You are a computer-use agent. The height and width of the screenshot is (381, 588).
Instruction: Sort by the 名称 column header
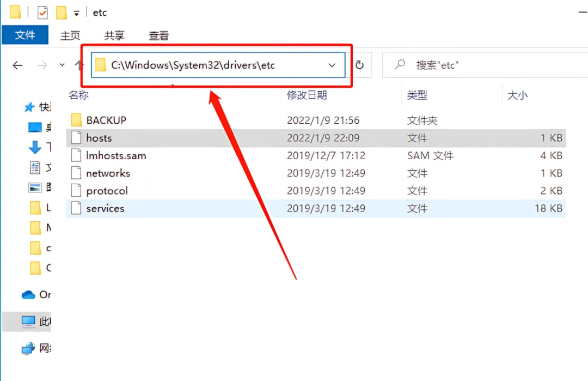pos(78,95)
